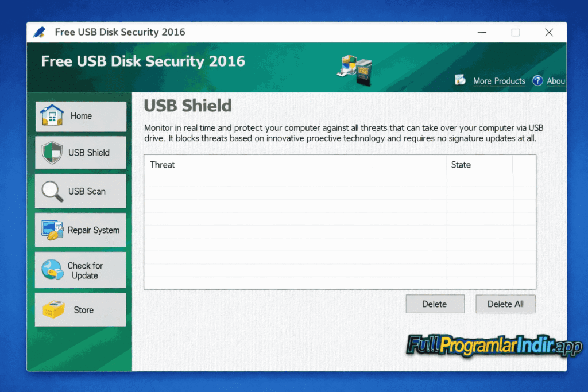Click the app logo in the title bar

38,32
